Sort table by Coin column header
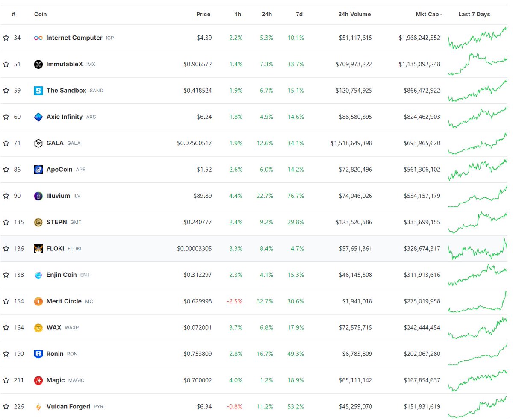Screen dimensions: 513x420 coord(41,14)
